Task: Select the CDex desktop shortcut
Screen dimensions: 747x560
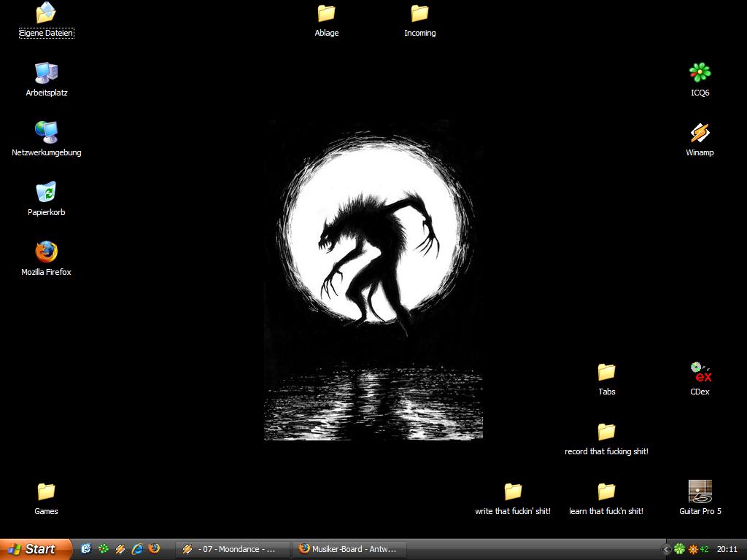Action: (700, 378)
